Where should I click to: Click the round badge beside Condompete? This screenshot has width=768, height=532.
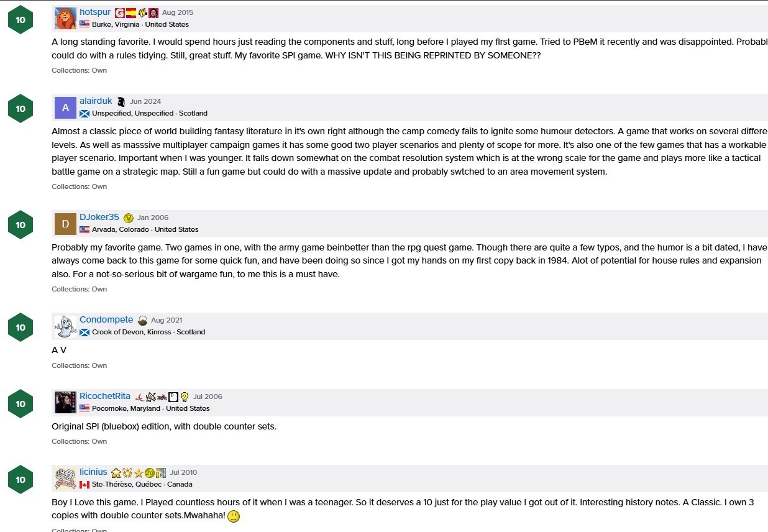pyautogui.click(x=142, y=320)
